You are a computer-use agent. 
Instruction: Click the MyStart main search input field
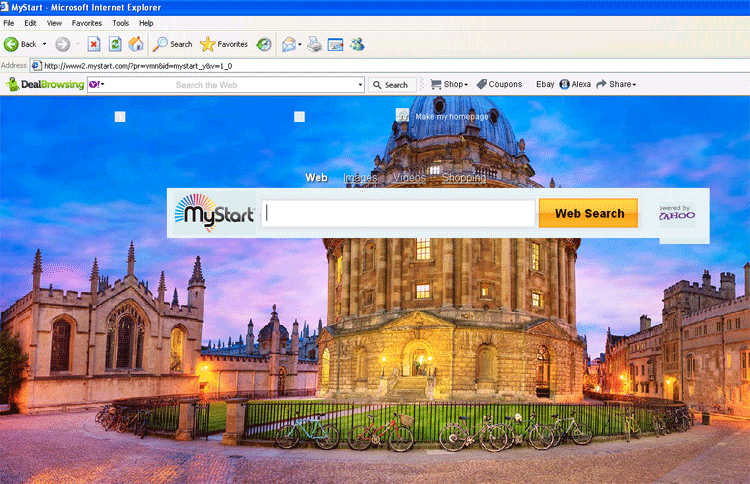click(398, 214)
